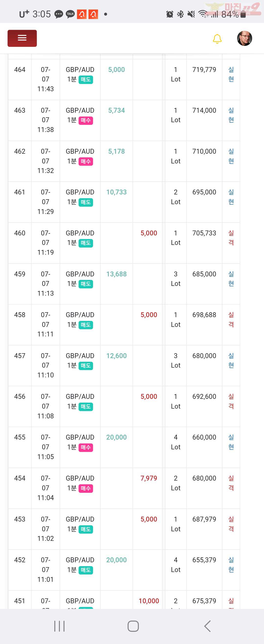Click the 매도 badge in row 464
This screenshot has height=644, width=264.
[x=86, y=80]
